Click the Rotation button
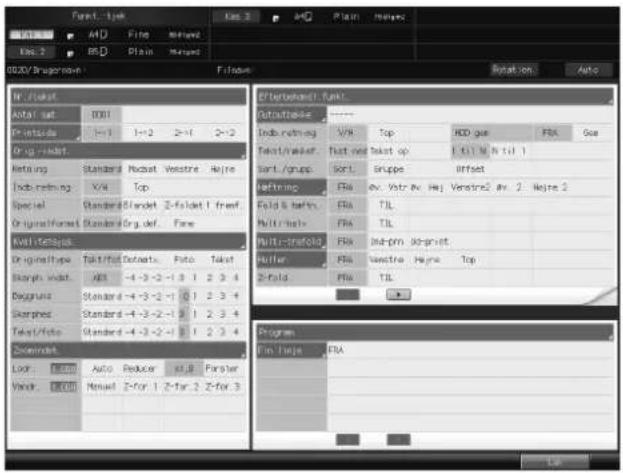 pyautogui.click(x=515, y=70)
